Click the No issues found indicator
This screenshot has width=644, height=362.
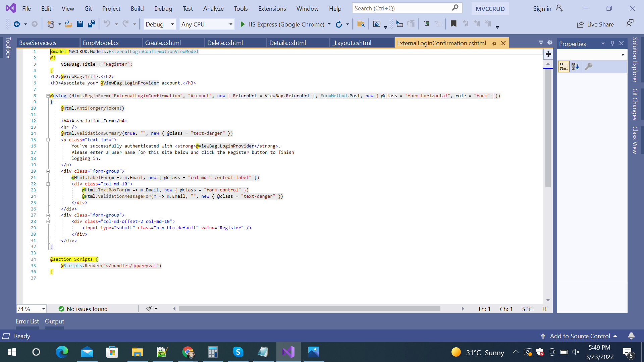point(83,309)
